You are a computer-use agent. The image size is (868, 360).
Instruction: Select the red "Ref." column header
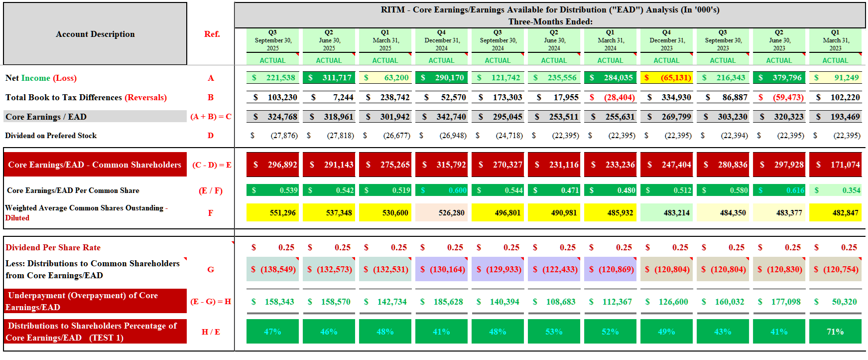tap(212, 34)
